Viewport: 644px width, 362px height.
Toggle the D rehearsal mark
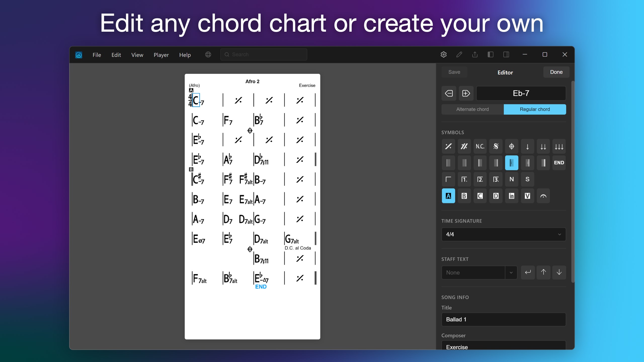pos(496,196)
